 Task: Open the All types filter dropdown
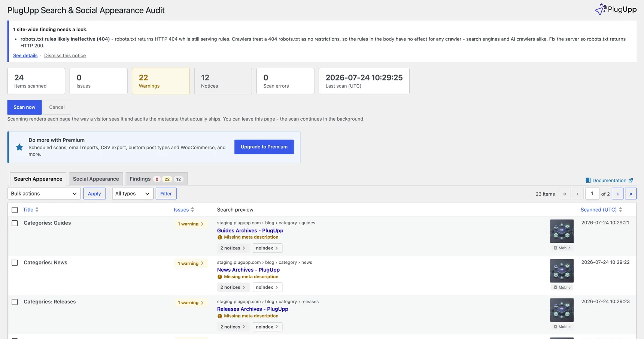[x=133, y=194]
